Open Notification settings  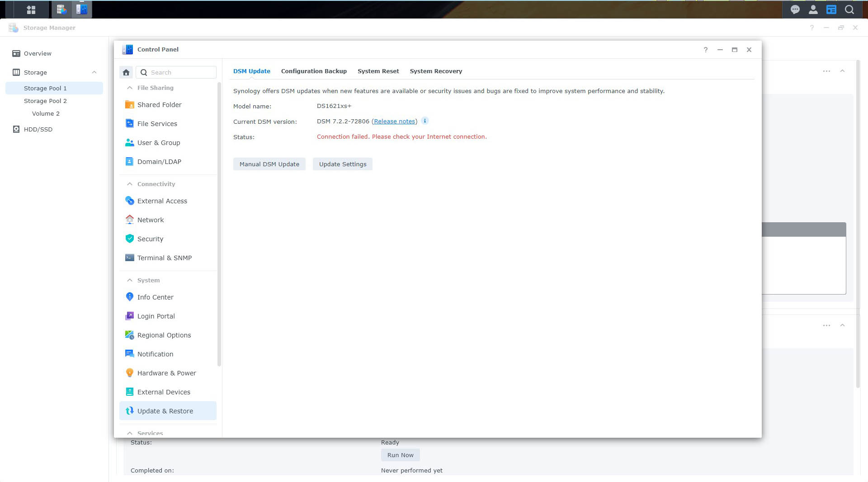[x=168, y=354]
